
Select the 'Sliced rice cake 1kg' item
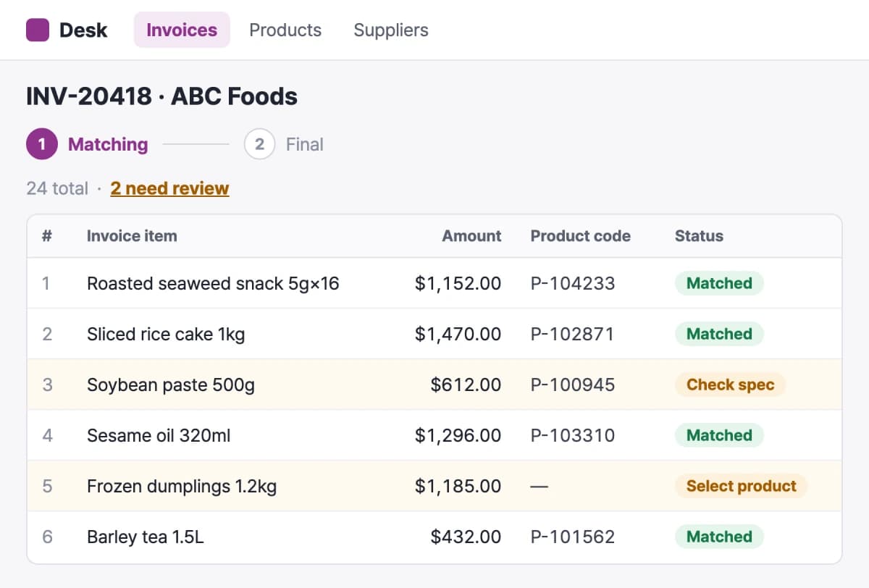pos(166,334)
